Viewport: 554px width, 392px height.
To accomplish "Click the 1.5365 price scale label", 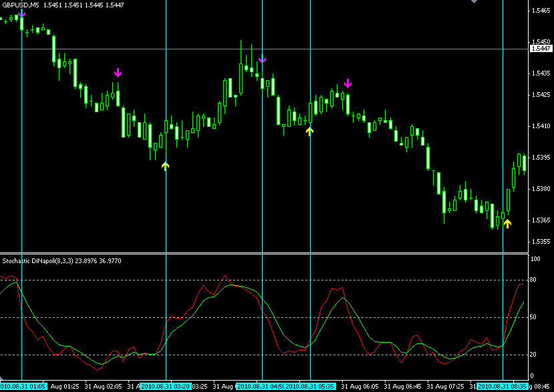I will [x=540, y=220].
